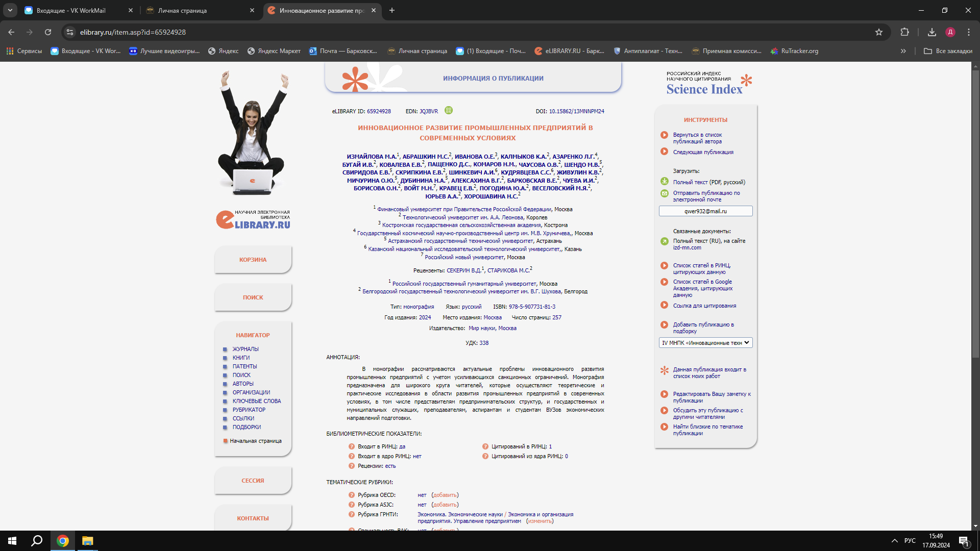The image size is (980, 551).
Task: Go to 'Начальная страница'
Action: coord(256,441)
